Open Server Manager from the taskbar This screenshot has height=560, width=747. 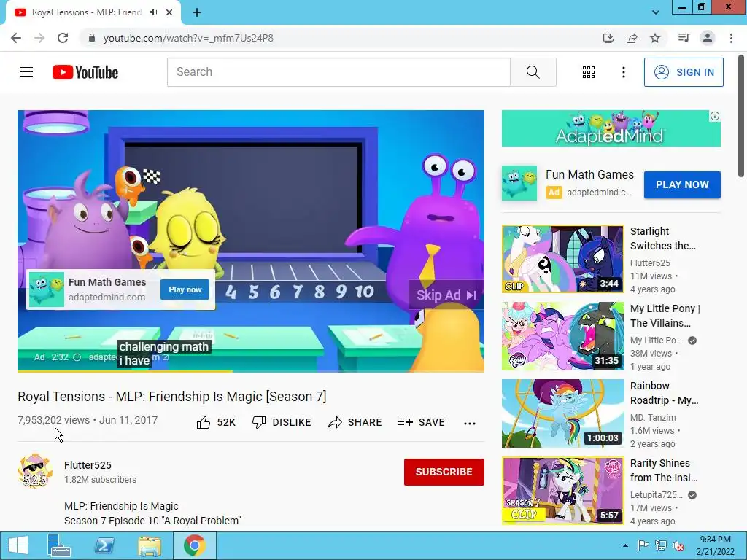point(58,545)
